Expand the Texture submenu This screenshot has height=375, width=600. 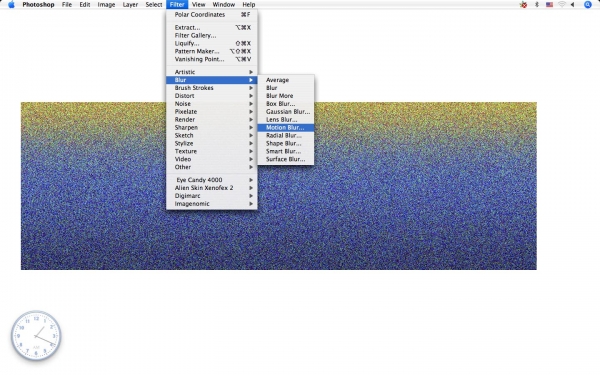coord(212,151)
